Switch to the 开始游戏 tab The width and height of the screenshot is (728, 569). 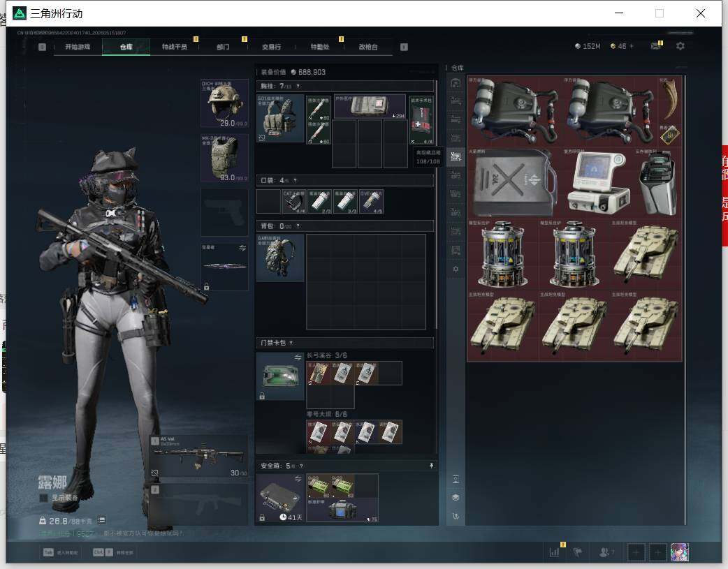click(x=78, y=47)
